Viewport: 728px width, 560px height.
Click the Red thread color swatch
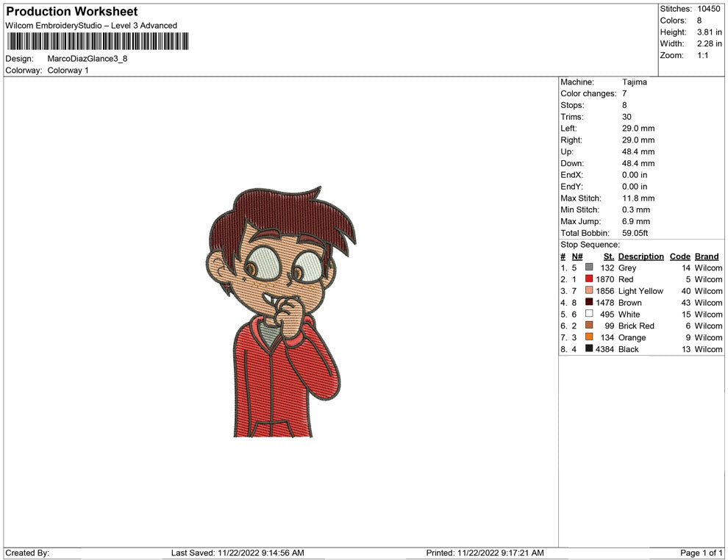click(589, 279)
